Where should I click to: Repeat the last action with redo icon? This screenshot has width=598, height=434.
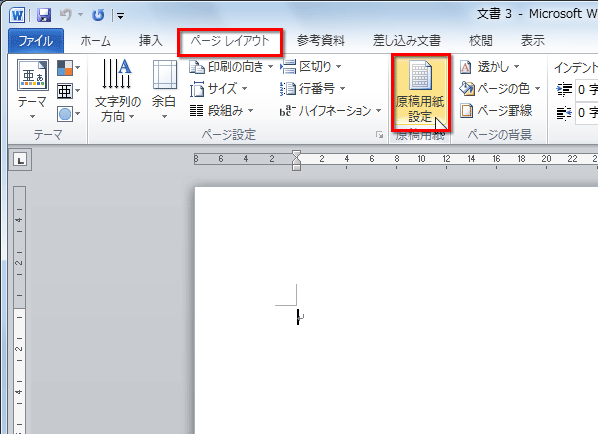(98, 15)
